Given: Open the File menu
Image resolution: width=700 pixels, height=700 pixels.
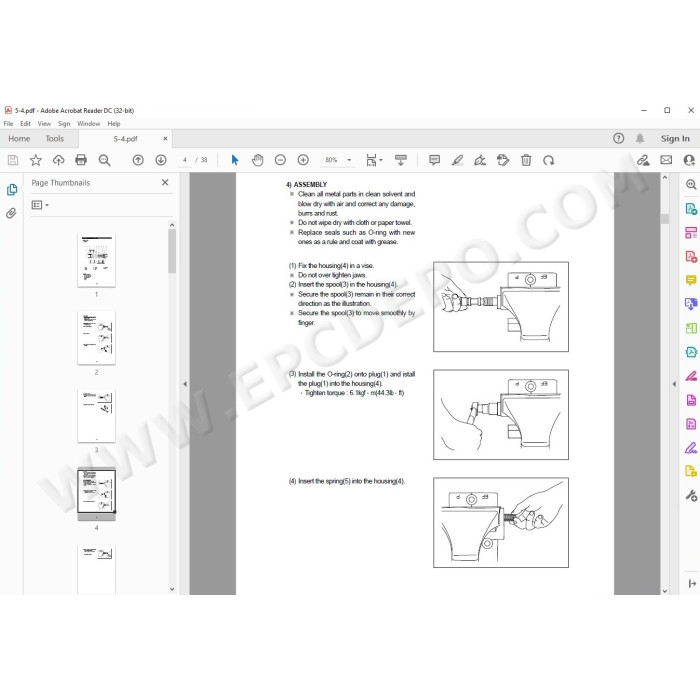Looking at the screenshot, I should [x=8, y=124].
